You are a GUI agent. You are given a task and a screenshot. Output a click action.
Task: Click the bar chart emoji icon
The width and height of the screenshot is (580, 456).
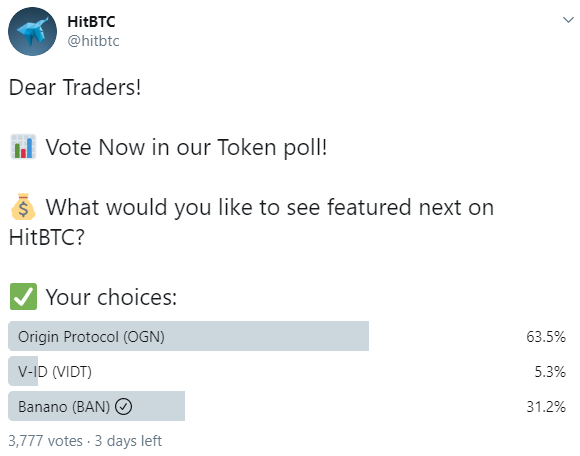(x=23, y=147)
